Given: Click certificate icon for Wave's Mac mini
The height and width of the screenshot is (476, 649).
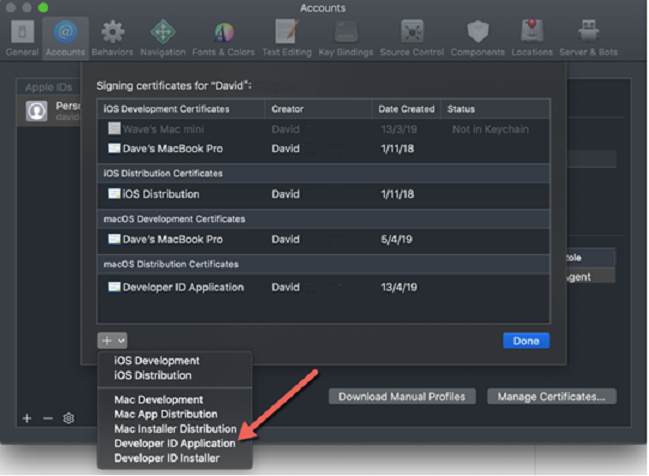Looking at the screenshot, I should click(114, 128).
